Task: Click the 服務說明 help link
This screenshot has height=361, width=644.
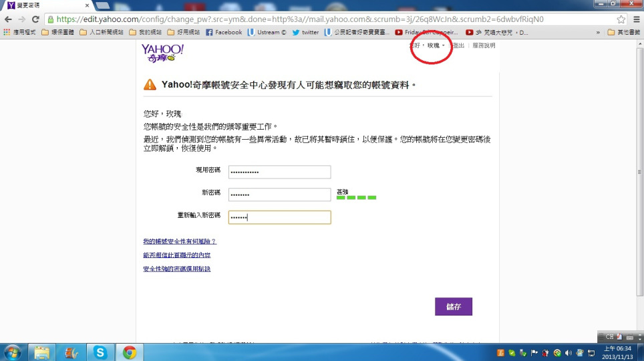Action: [x=484, y=45]
